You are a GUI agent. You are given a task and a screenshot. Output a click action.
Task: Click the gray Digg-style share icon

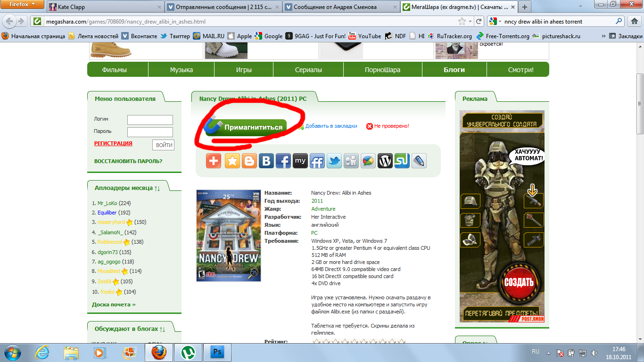pos(351,161)
